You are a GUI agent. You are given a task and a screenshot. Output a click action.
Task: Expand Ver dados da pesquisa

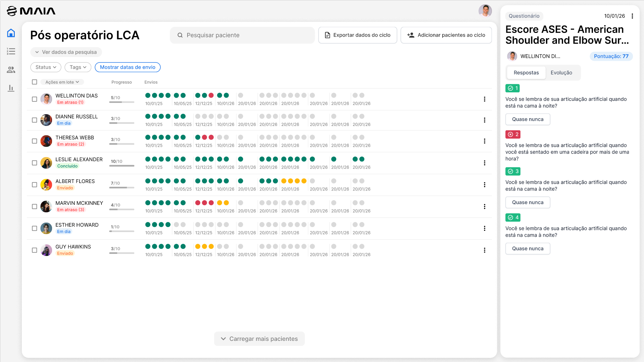pos(66,52)
